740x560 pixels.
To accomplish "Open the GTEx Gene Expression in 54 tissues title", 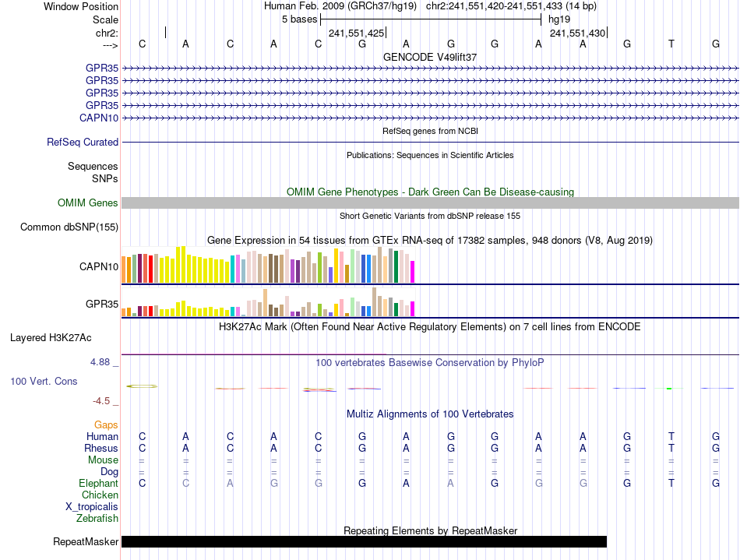I will (x=430, y=241).
